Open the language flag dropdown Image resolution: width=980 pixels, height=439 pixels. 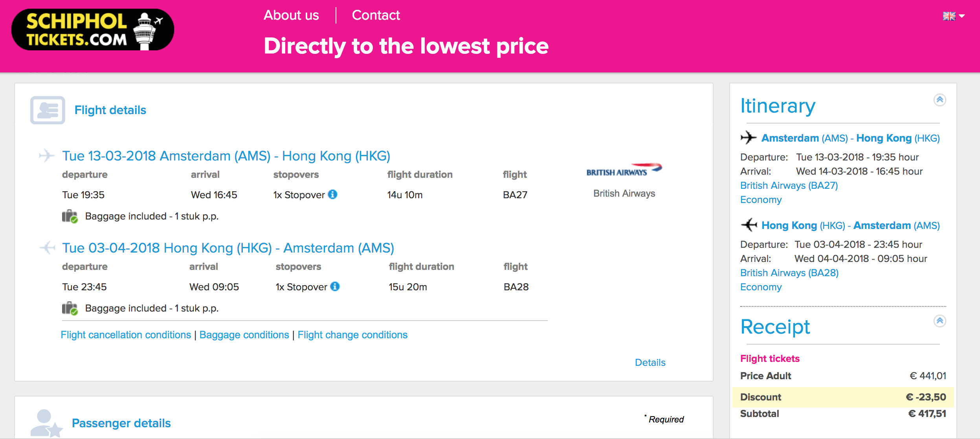953,16
